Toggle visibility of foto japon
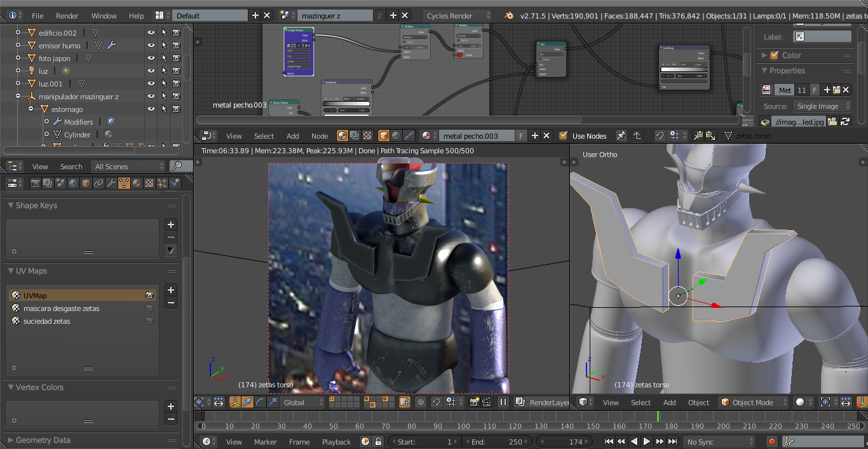This screenshot has width=868, height=449. 151,58
